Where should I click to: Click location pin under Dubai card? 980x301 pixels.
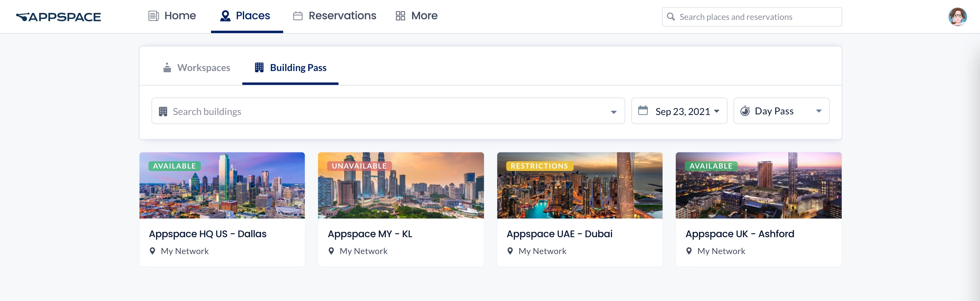510,251
